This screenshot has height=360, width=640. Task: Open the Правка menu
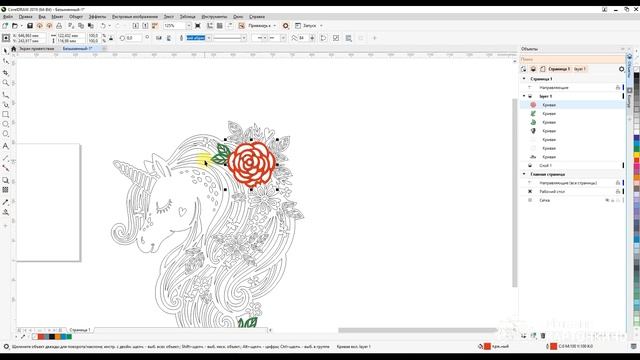click(x=25, y=17)
